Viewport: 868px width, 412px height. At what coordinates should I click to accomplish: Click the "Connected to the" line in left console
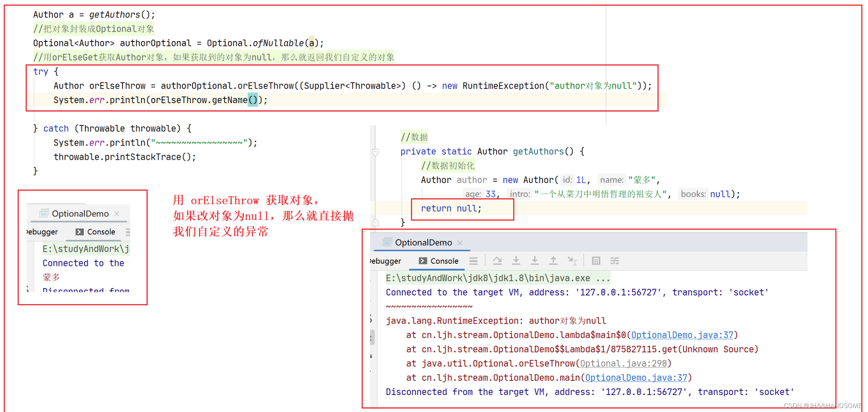(86, 263)
